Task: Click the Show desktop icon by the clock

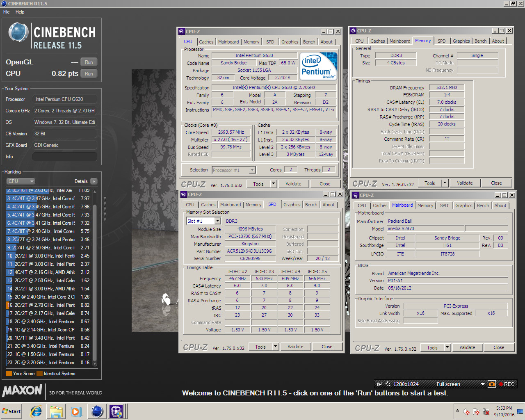Action: coord(520,411)
